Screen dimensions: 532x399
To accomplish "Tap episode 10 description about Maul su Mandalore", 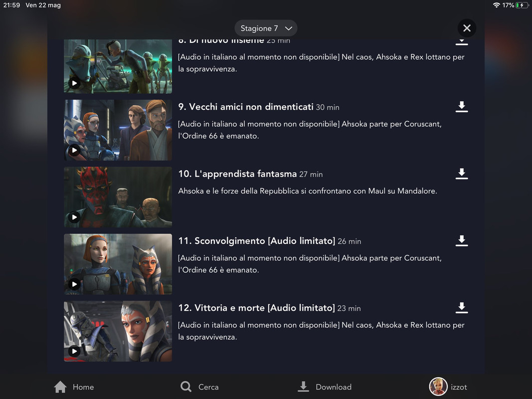I will [308, 191].
